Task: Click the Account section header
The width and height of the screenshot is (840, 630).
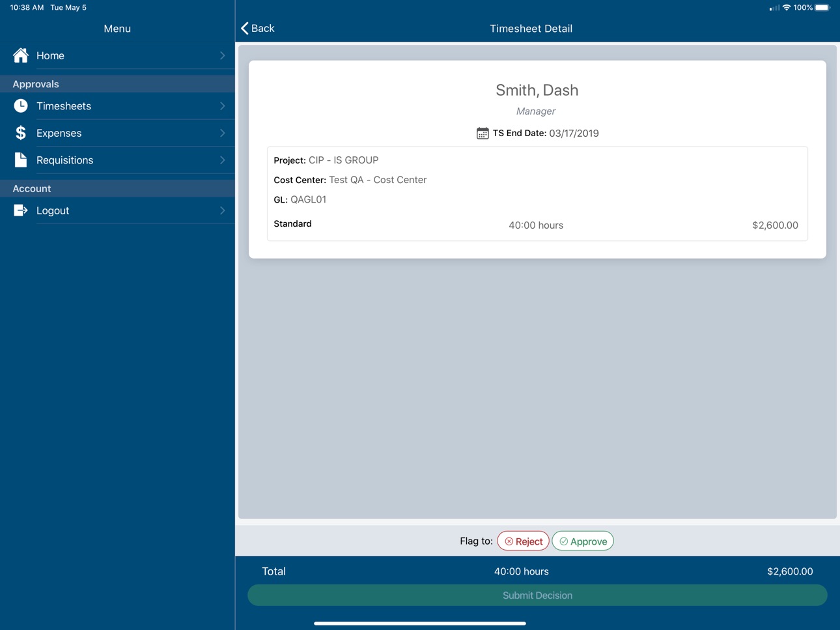Action: (x=117, y=188)
